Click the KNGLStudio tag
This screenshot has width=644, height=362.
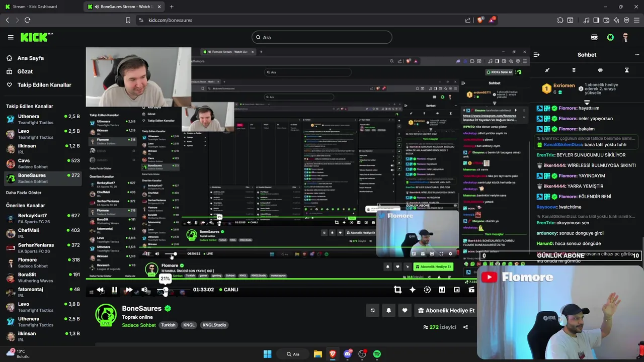(214, 325)
